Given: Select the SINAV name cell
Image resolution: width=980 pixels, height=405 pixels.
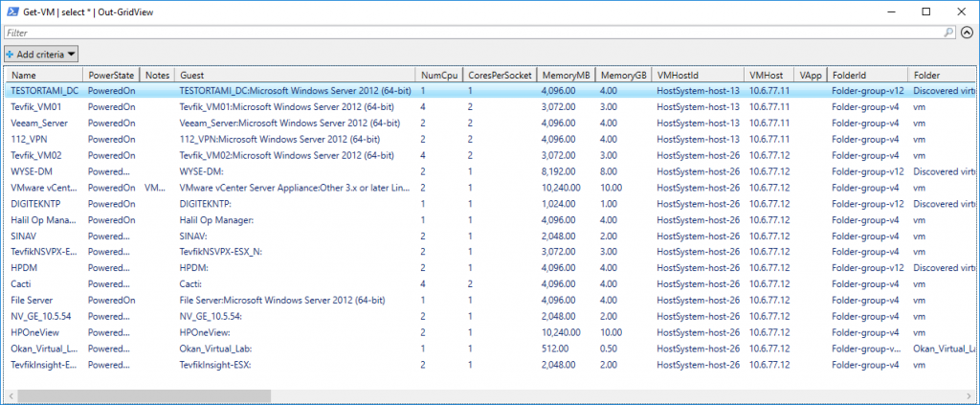Looking at the screenshot, I should (23, 236).
